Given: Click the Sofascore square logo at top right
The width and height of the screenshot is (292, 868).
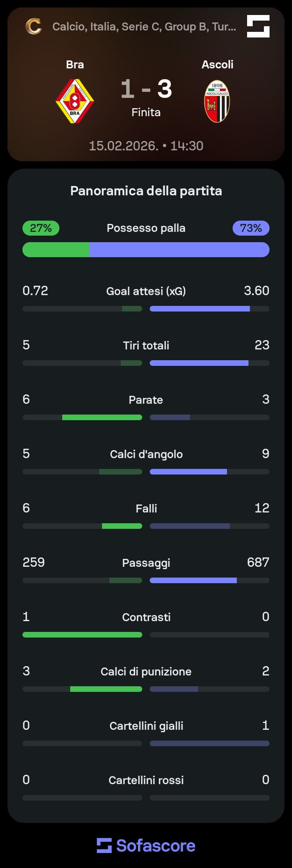Looking at the screenshot, I should point(258,26).
